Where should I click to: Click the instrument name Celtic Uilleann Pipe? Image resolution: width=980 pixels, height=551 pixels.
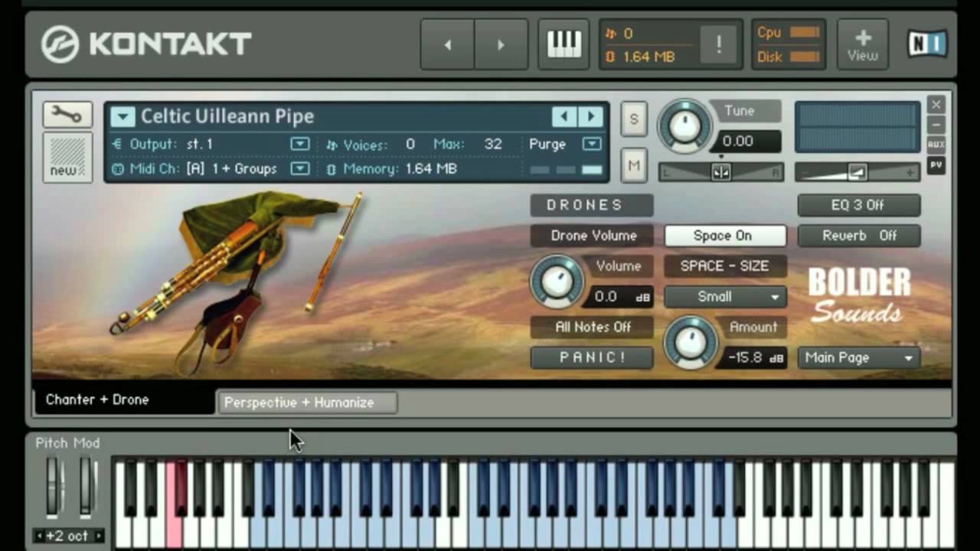pos(227,116)
